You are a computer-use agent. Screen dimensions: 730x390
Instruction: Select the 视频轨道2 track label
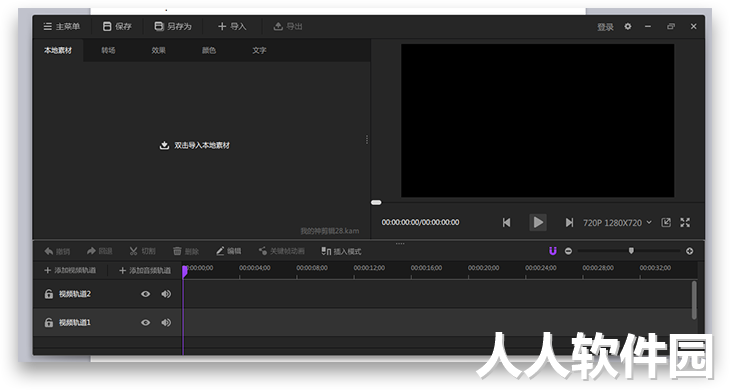tap(74, 294)
